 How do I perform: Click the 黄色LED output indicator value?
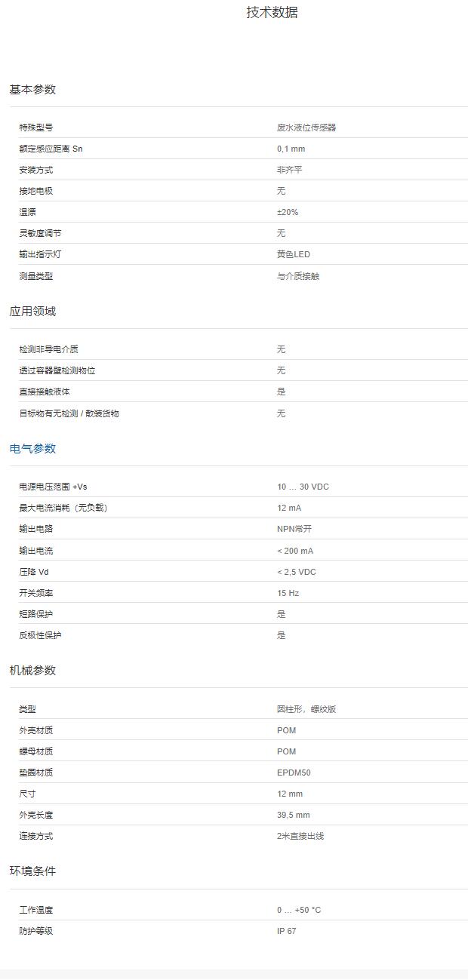coord(293,255)
